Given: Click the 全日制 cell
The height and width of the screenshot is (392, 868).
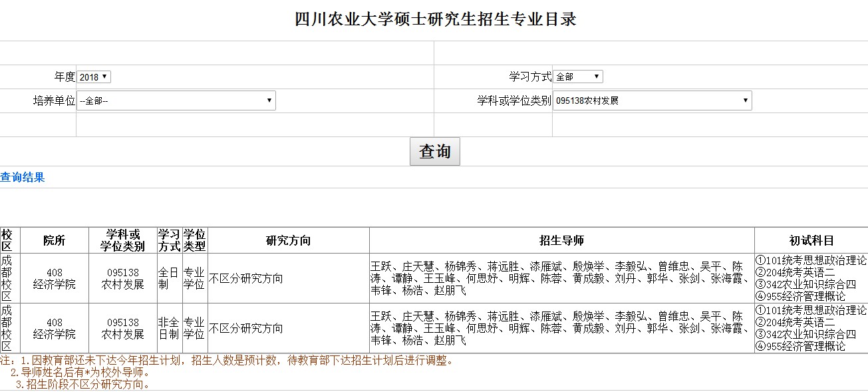Looking at the screenshot, I should point(170,278).
